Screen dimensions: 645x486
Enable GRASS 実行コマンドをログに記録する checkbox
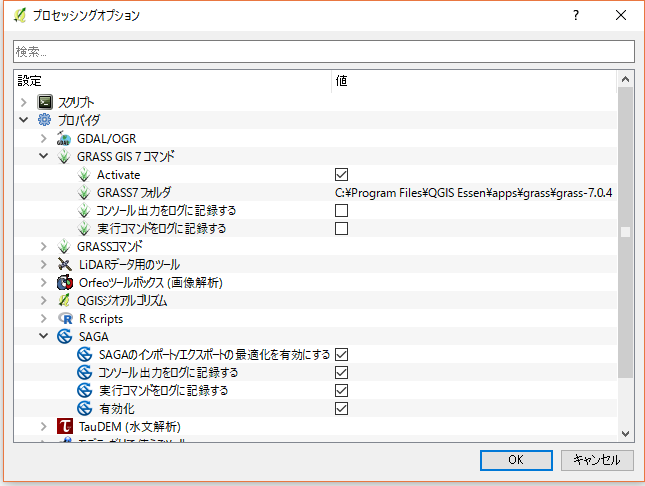tap(341, 228)
